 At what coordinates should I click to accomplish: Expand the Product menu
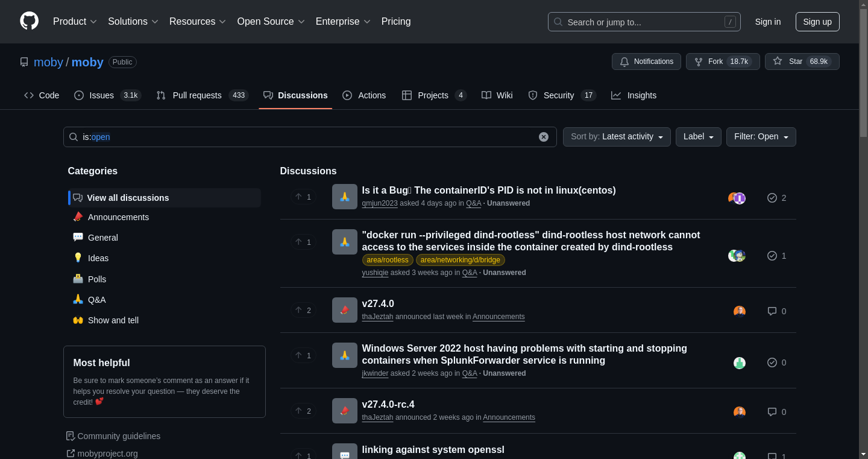[x=75, y=22]
